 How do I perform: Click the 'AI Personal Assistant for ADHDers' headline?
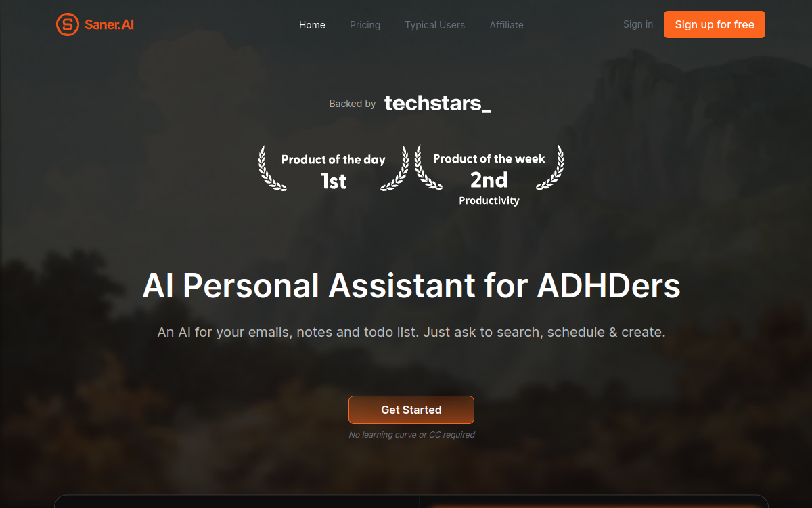pos(411,286)
